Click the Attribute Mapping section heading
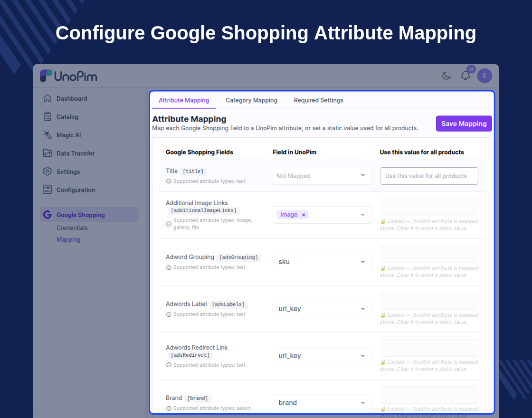 [x=190, y=119]
